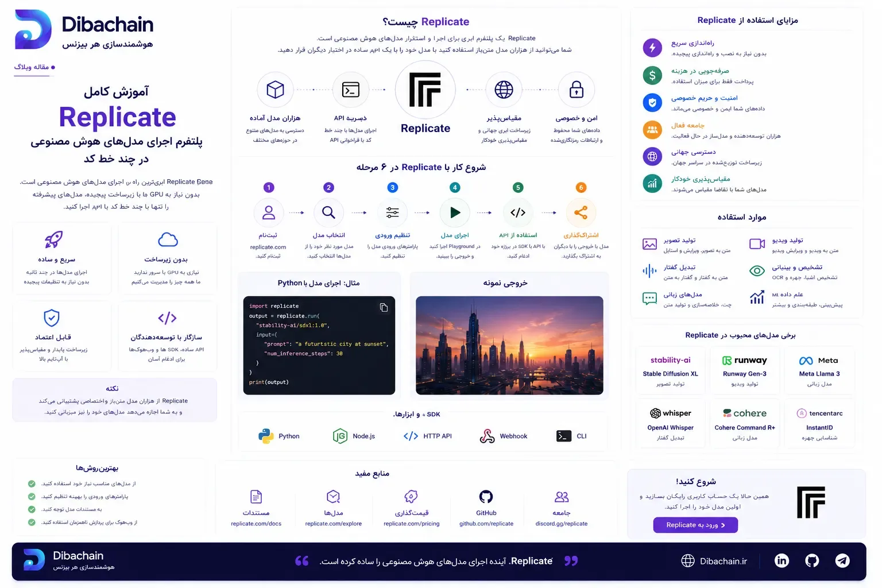Click the large purple Replicate title

point(117,117)
